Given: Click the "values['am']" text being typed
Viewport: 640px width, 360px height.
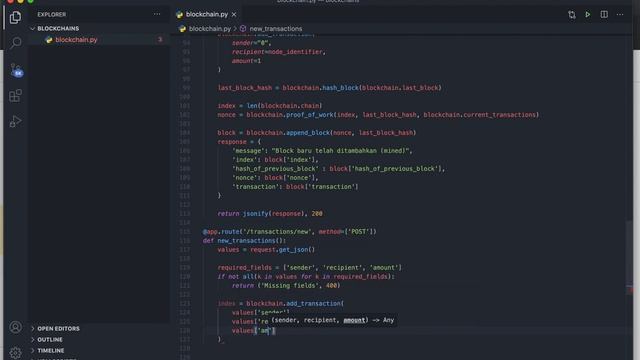Looking at the screenshot, I should coord(253,330).
